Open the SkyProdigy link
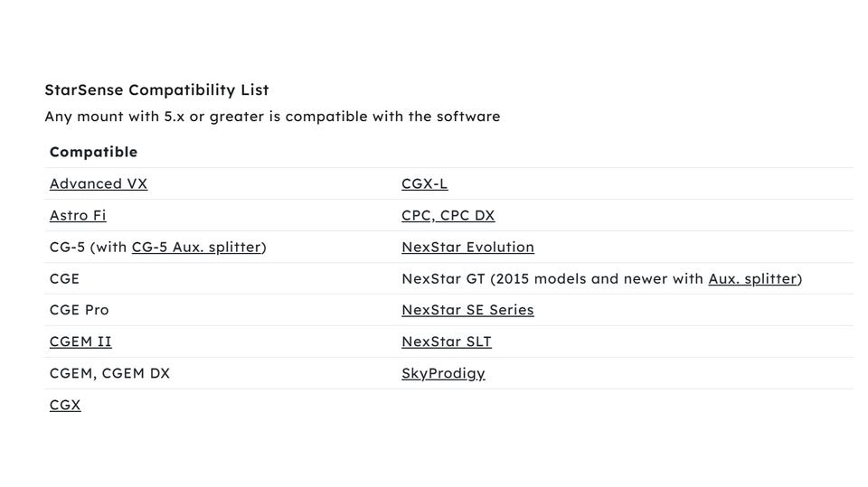 pyautogui.click(x=443, y=373)
